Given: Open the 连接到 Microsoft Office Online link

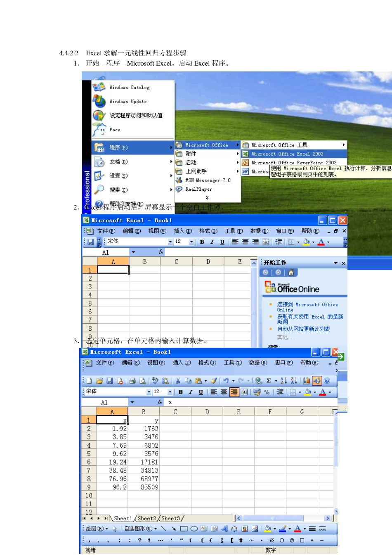Looking at the screenshot, I should coord(307,307).
